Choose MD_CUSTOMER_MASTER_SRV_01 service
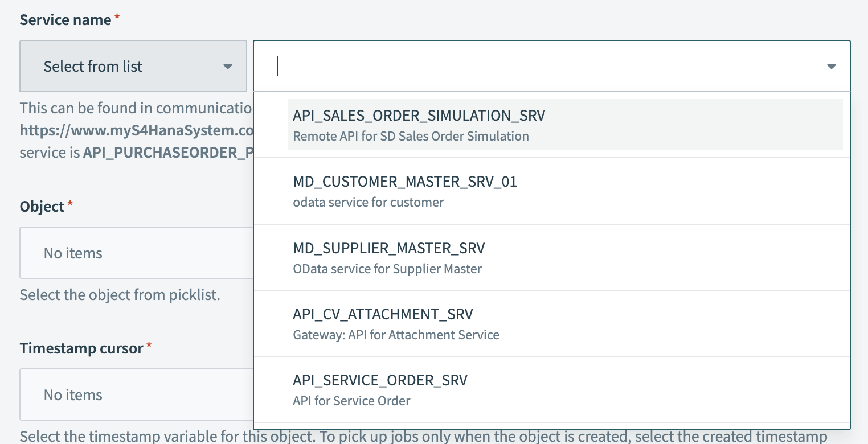The image size is (868, 444). tap(404, 182)
